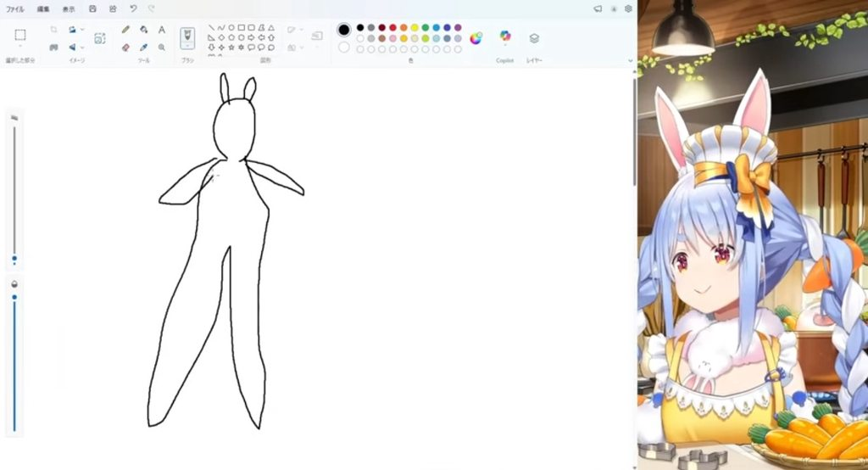The width and height of the screenshot is (868, 470).
Task: Click the Crop icon in Image group
Action: [53, 30]
